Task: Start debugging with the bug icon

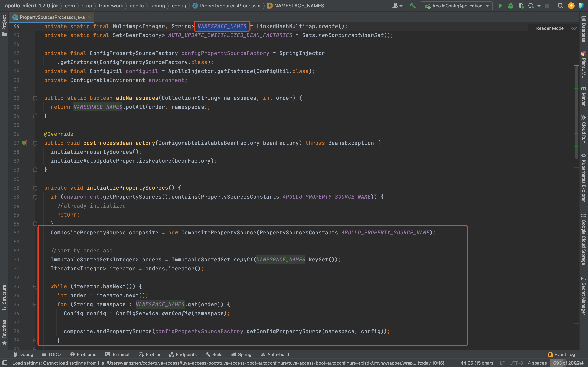Action: point(510,6)
